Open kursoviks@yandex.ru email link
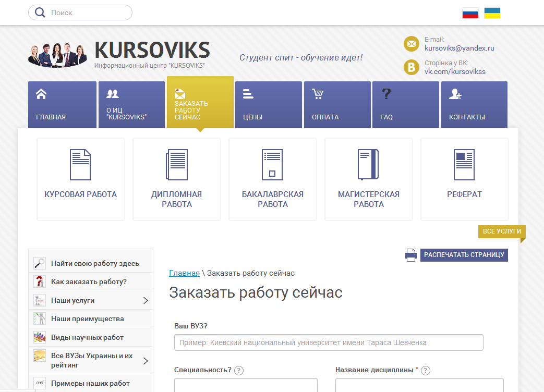Viewport: 544px width, 392px height. pos(459,48)
